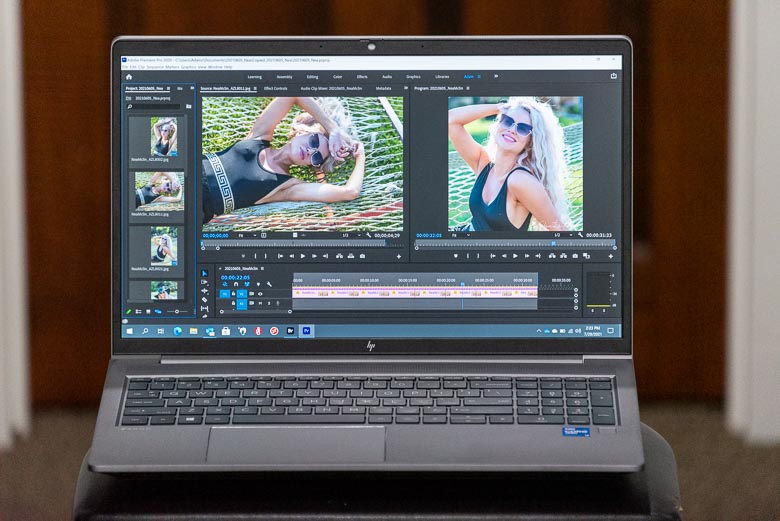Screen dimensions: 780x521
Task: Step forward one frame in Source monitor
Action: [x=314, y=256]
